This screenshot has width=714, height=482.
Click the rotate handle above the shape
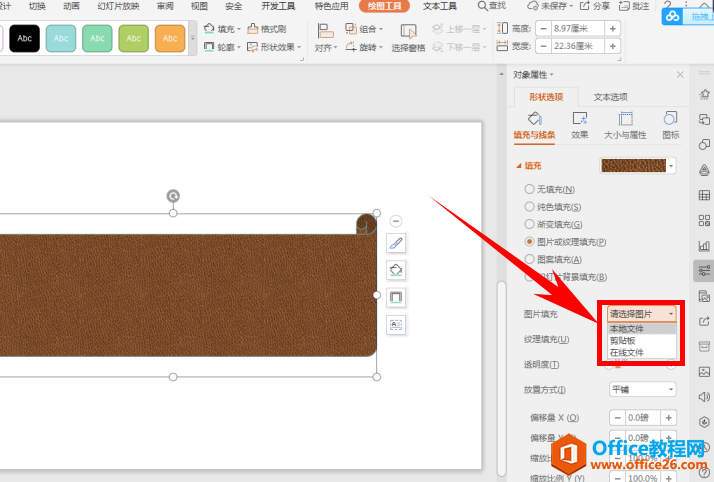coord(173,196)
